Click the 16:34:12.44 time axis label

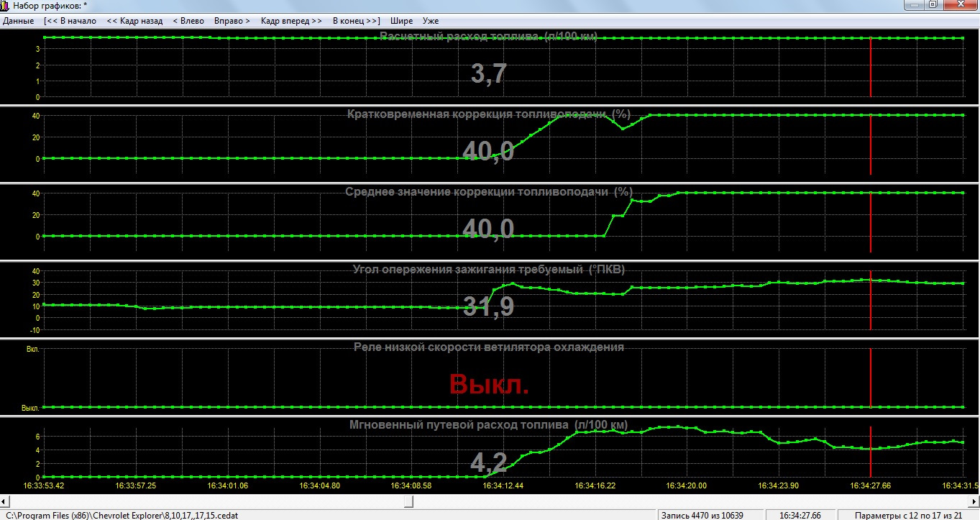point(503,485)
